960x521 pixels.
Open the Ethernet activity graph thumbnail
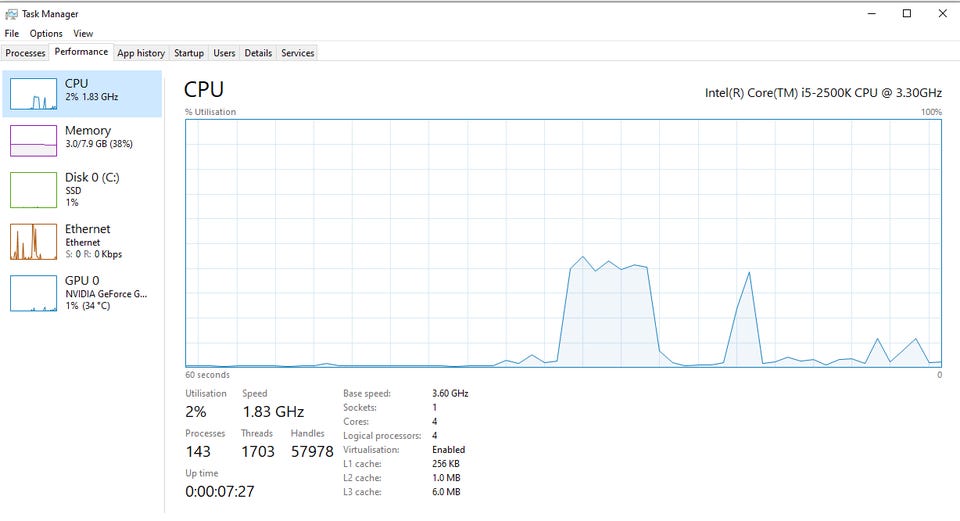[33, 241]
